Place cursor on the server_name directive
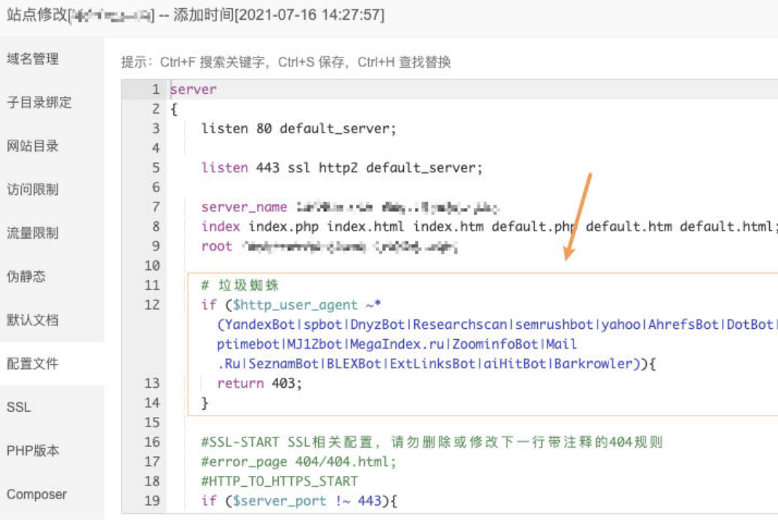778x532 pixels. [x=245, y=207]
